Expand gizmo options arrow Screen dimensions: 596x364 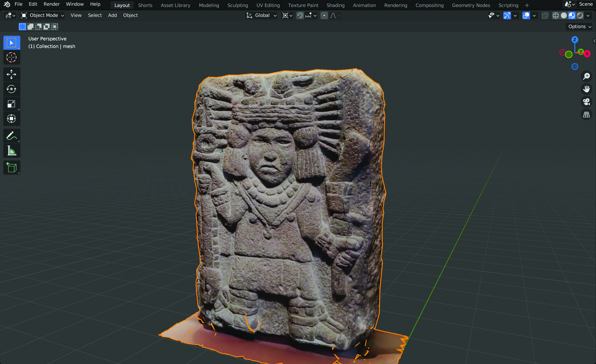click(515, 15)
